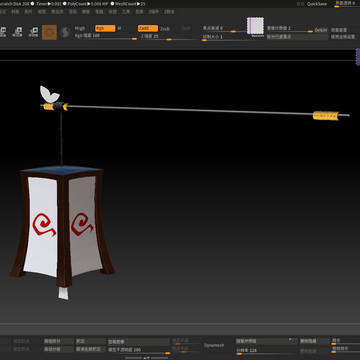Enable the Mrgb mode button
The image size is (360, 360).
coord(80,28)
